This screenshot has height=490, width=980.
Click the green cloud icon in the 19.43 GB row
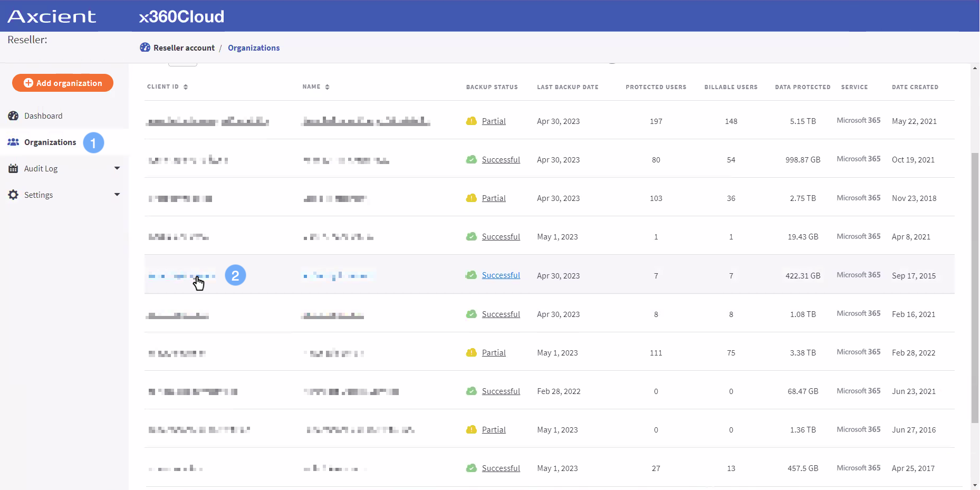(x=472, y=236)
